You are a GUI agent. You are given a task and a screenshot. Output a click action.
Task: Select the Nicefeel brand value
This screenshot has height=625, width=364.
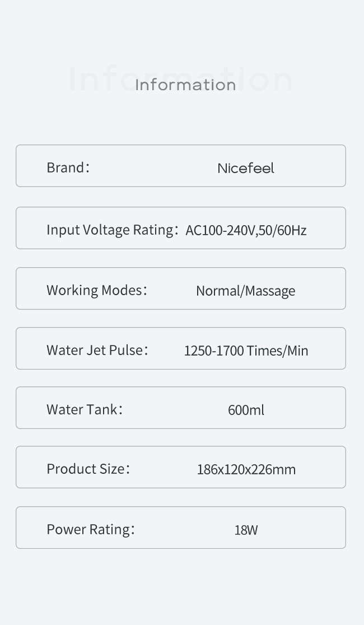tap(246, 168)
